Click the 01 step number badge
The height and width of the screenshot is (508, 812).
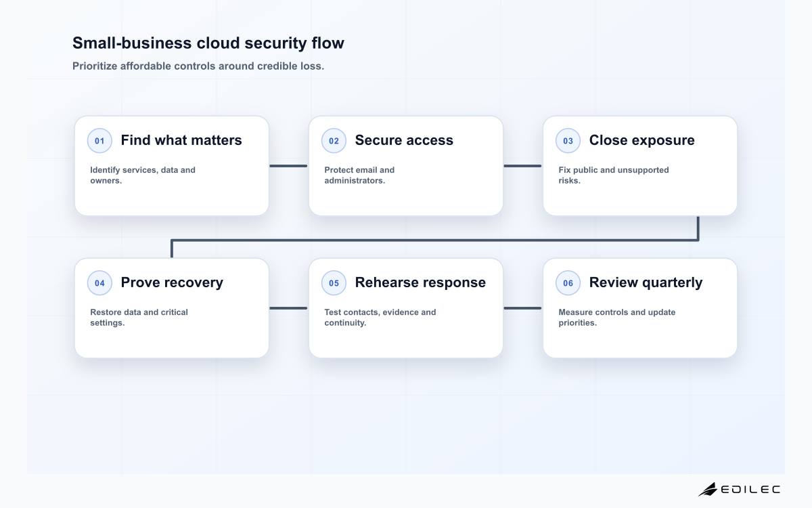pyautogui.click(x=99, y=141)
